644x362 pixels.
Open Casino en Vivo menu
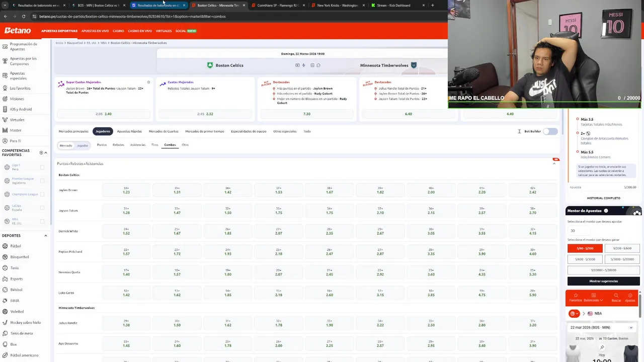click(x=140, y=31)
